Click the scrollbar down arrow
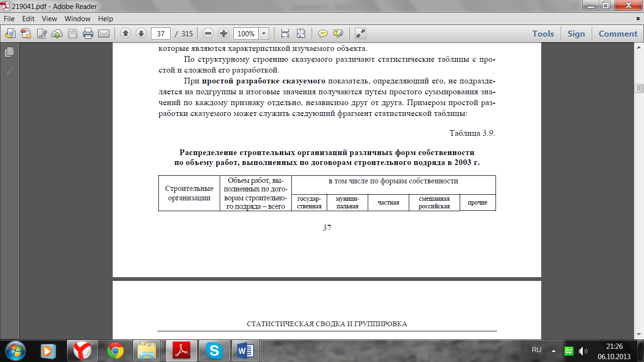 click(639, 336)
